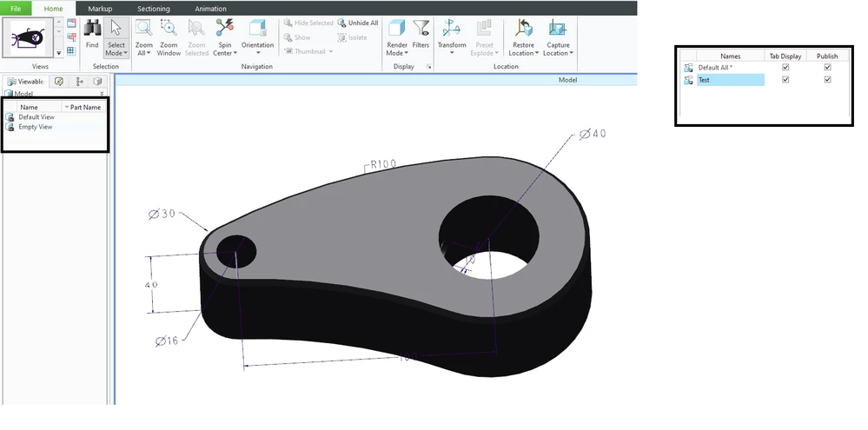Screen dimensions: 868x430
Task: Click the Filters funnel icon
Action: click(x=421, y=28)
